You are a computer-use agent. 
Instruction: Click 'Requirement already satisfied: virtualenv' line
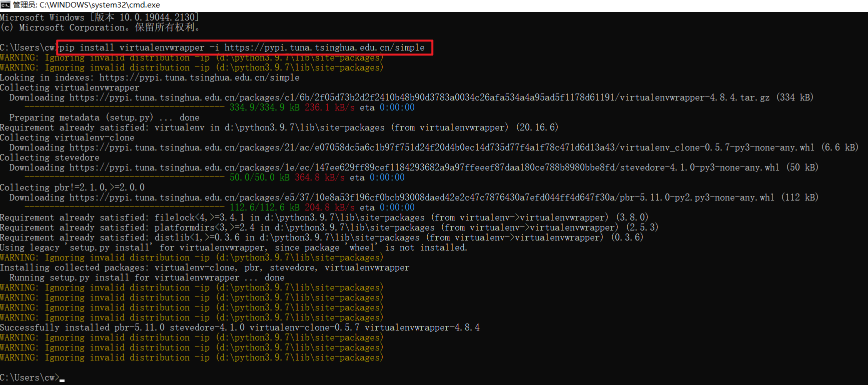tap(279, 127)
